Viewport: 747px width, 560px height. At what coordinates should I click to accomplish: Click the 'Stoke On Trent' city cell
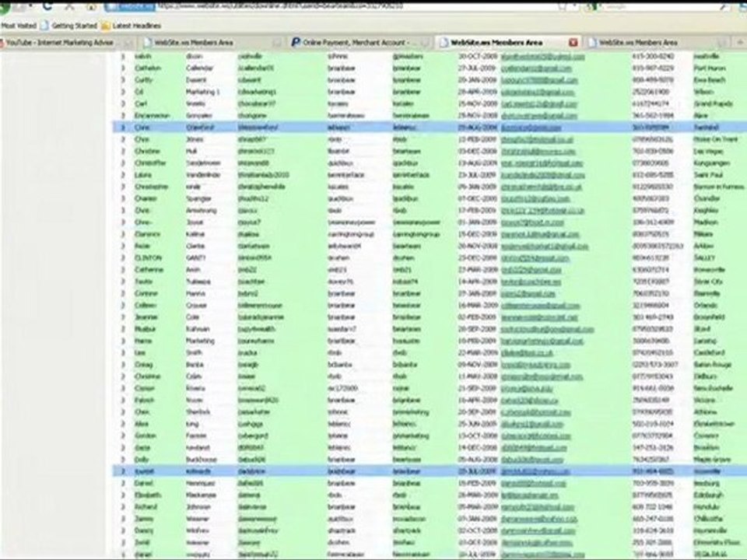pyautogui.click(x=716, y=139)
